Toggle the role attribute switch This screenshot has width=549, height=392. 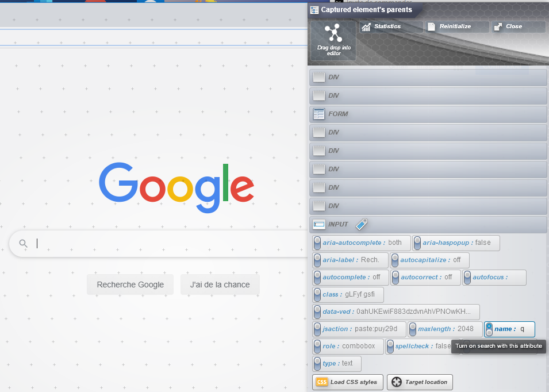coord(317,346)
